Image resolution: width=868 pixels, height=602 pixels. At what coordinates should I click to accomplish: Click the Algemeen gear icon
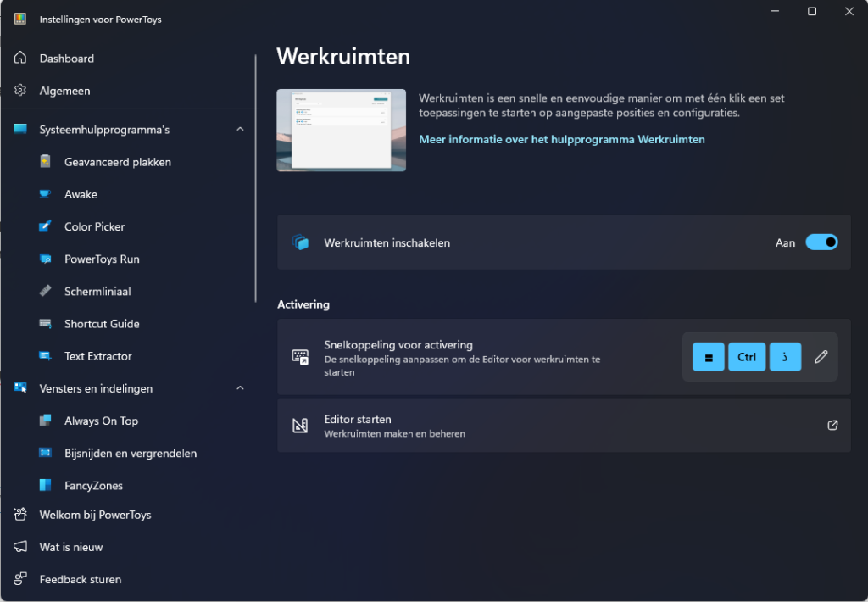point(20,90)
